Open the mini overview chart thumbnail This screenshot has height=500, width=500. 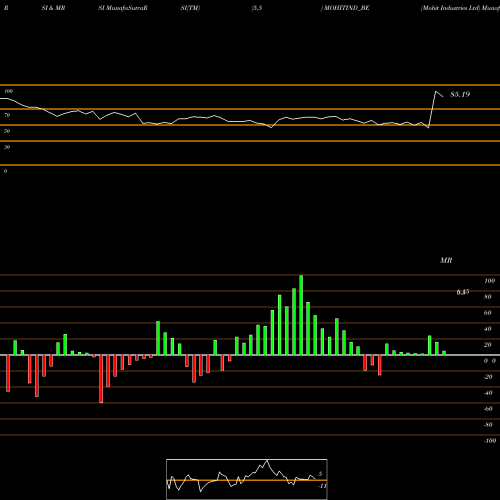point(247,479)
